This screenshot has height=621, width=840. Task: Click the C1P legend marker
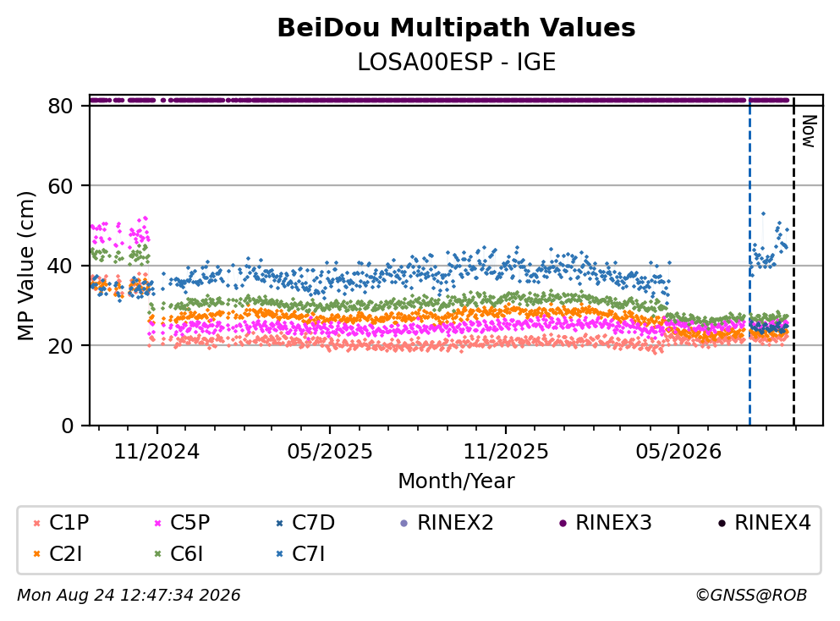point(37,523)
